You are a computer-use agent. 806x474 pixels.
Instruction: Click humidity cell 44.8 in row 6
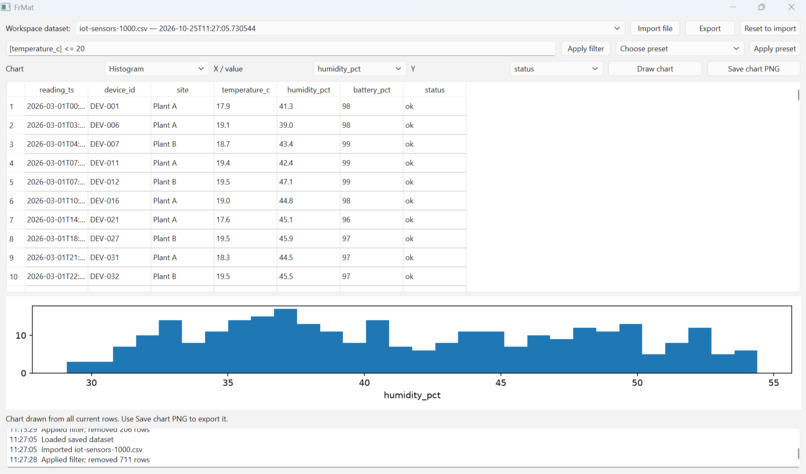[x=308, y=201]
